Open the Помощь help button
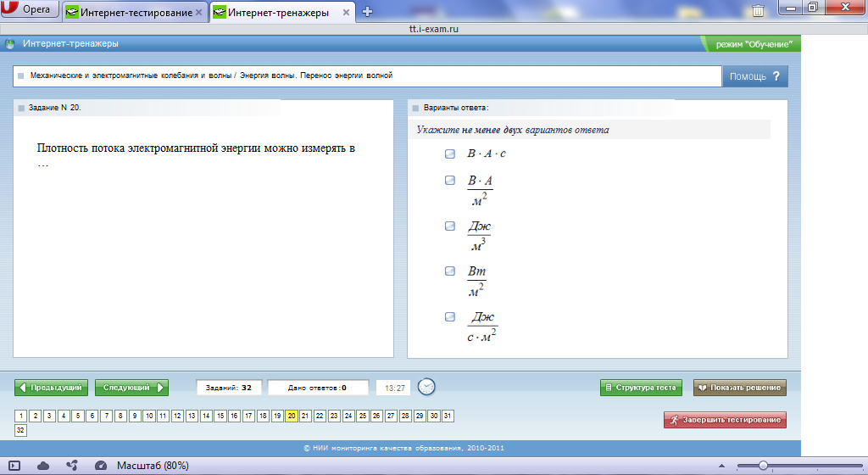Image resolution: width=868 pixels, height=475 pixels. click(755, 76)
